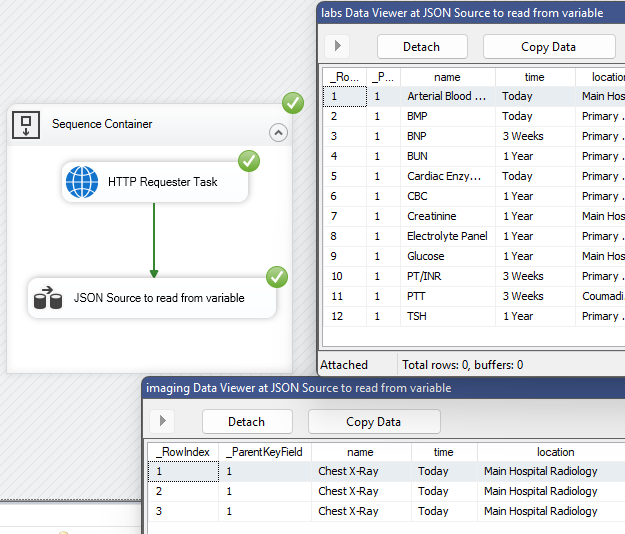Select the 'Glucose' cell
The width and height of the screenshot is (625, 534).
coord(448,256)
